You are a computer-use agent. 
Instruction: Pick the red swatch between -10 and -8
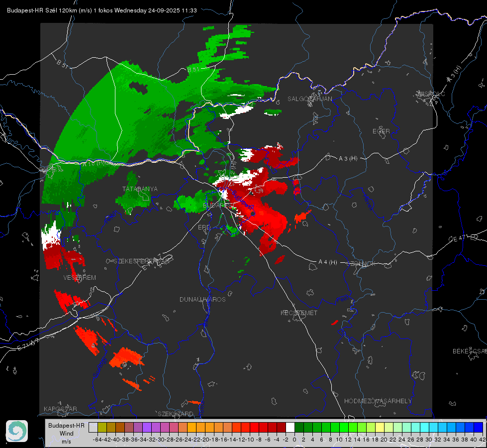[x=254, y=427]
